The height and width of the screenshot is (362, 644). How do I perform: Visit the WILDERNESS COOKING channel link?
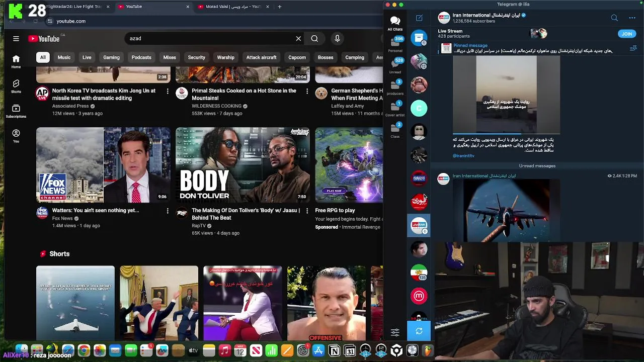click(216, 106)
